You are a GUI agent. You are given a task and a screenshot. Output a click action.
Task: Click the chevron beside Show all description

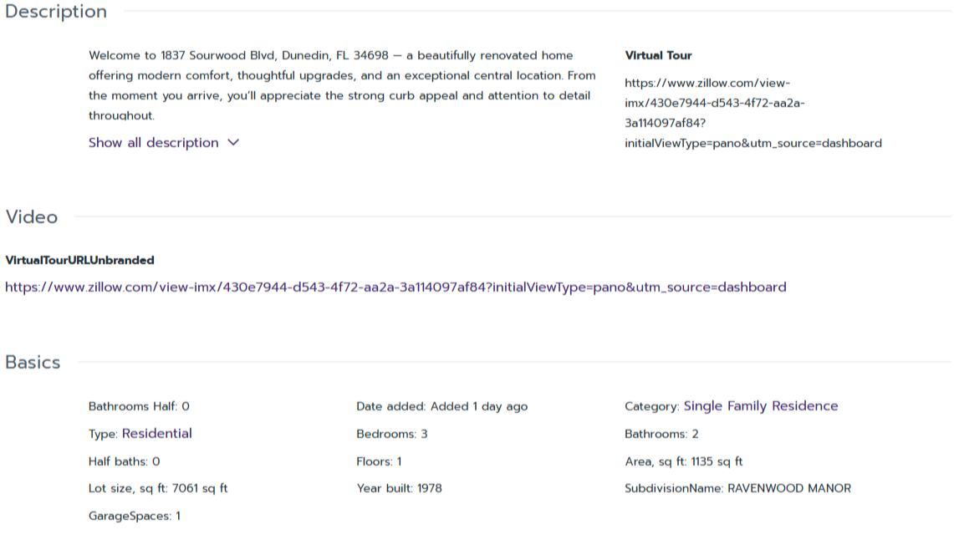pyautogui.click(x=233, y=143)
